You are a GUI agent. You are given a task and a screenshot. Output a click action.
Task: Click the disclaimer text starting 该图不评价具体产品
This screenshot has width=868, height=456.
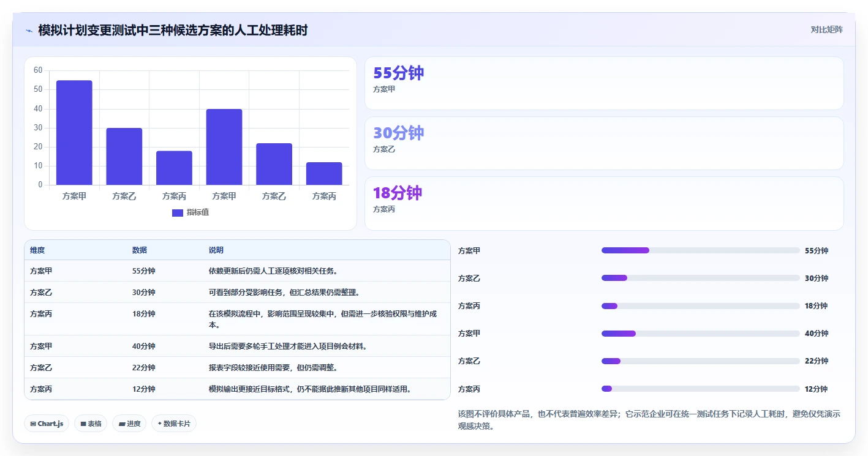click(649, 420)
